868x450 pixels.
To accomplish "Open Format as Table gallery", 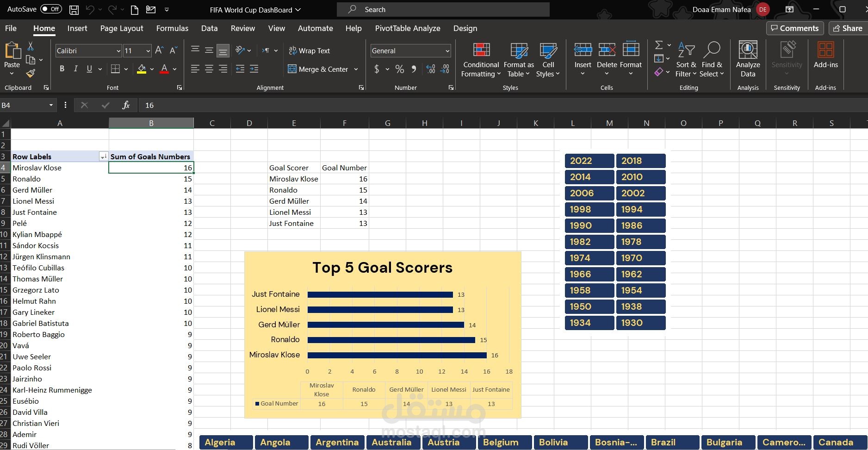I will coord(519,60).
